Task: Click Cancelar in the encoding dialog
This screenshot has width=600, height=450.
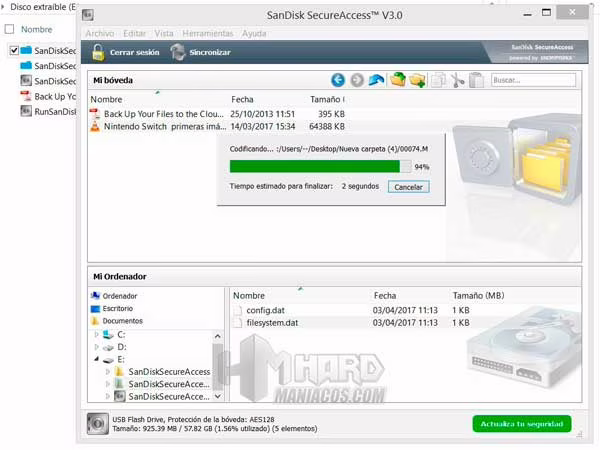Action: tap(408, 187)
